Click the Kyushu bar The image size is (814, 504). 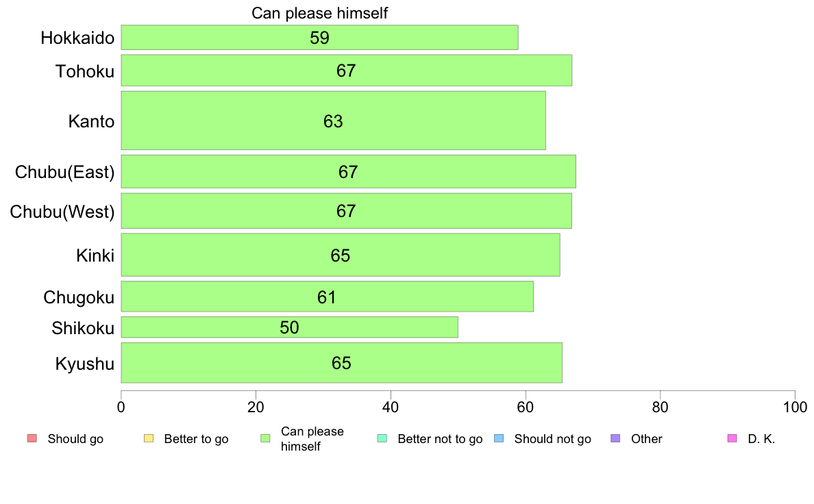click(x=342, y=362)
